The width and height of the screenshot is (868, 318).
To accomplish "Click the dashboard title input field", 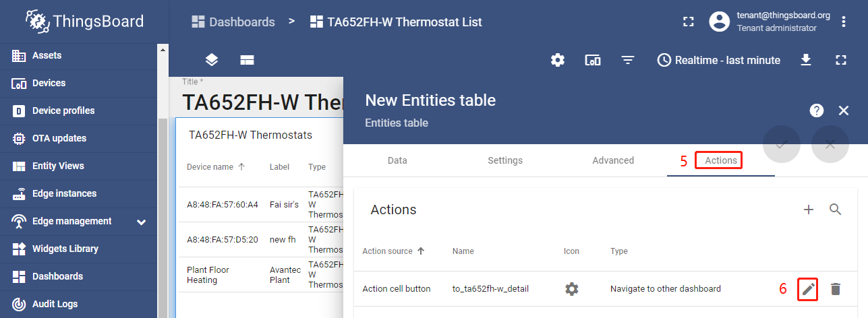I will [262, 102].
